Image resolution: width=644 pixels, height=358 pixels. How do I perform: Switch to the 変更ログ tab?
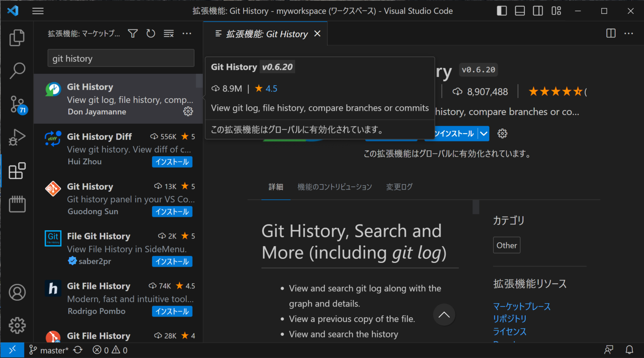pos(399,187)
